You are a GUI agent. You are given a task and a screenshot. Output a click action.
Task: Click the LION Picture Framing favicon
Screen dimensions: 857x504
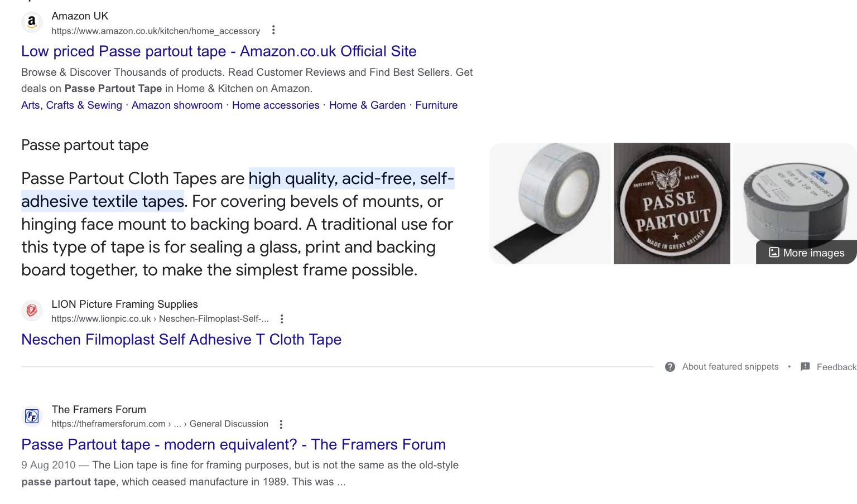pos(32,311)
